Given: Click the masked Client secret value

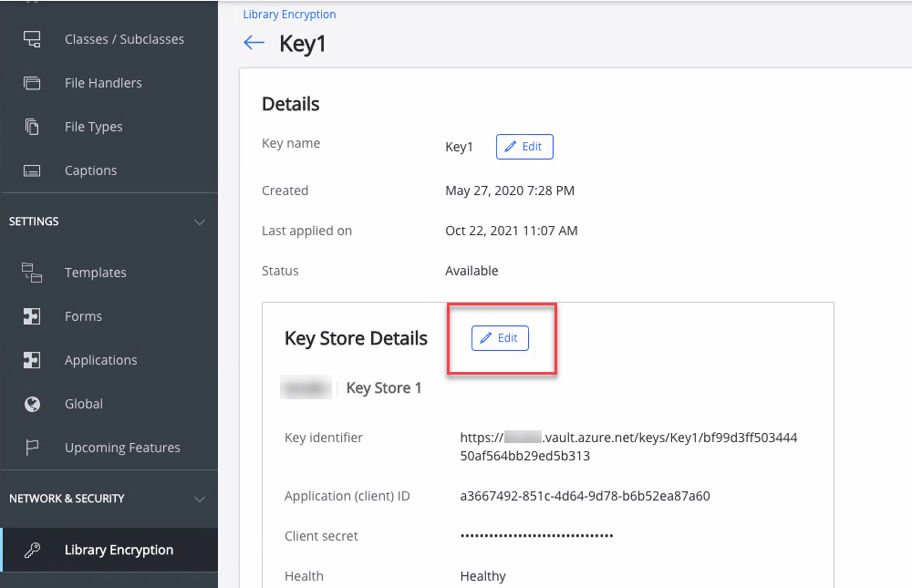Looking at the screenshot, I should (x=536, y=536).
